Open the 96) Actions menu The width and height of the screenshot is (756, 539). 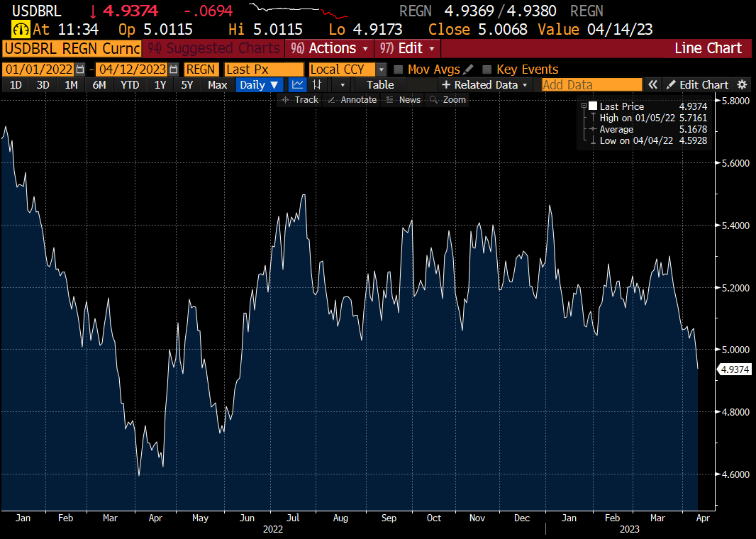329,48
